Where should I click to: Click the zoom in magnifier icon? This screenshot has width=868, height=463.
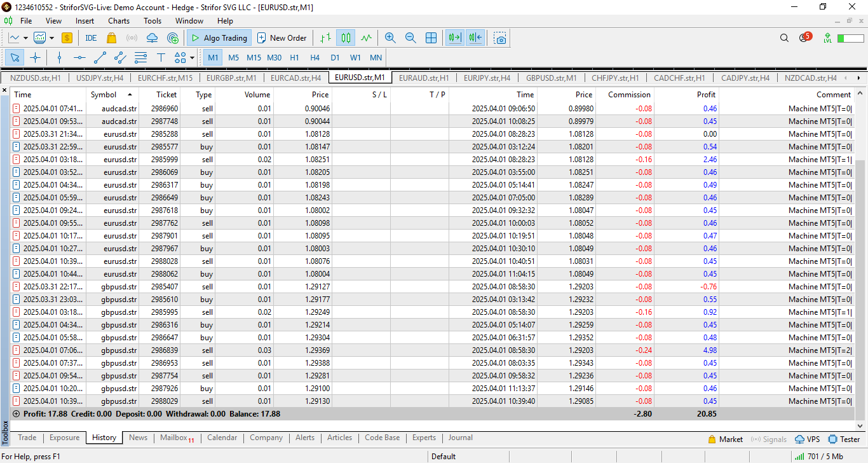390,38
